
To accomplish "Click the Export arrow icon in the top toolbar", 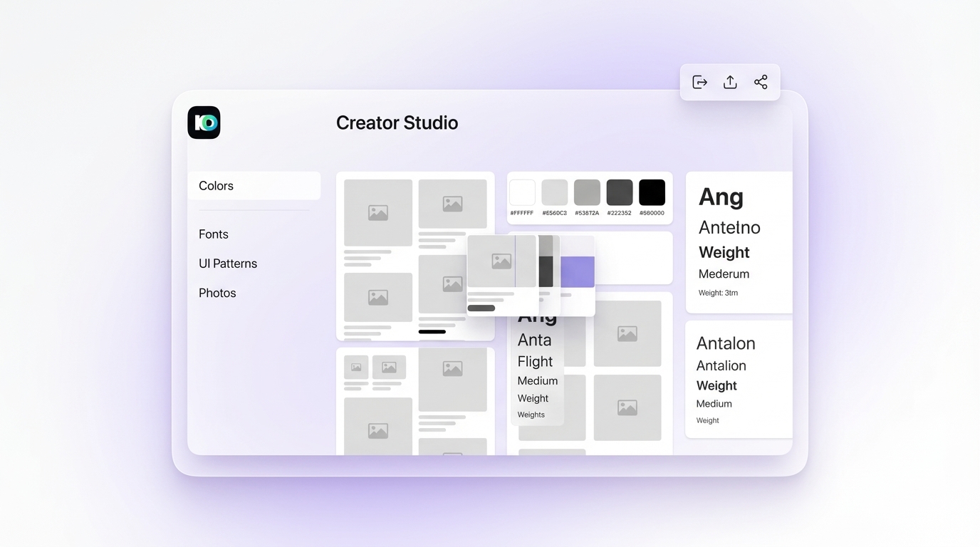I will [x=699, y=81].
